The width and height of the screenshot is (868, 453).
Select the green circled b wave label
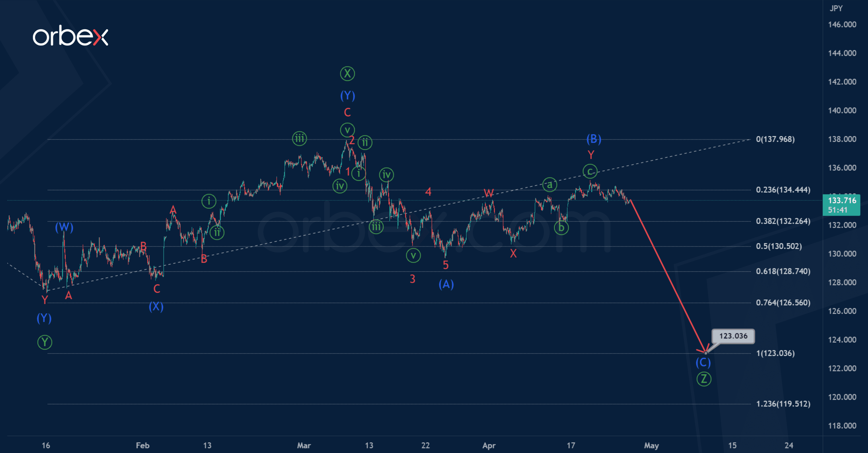pyautogui.click(x=561, y=228)
